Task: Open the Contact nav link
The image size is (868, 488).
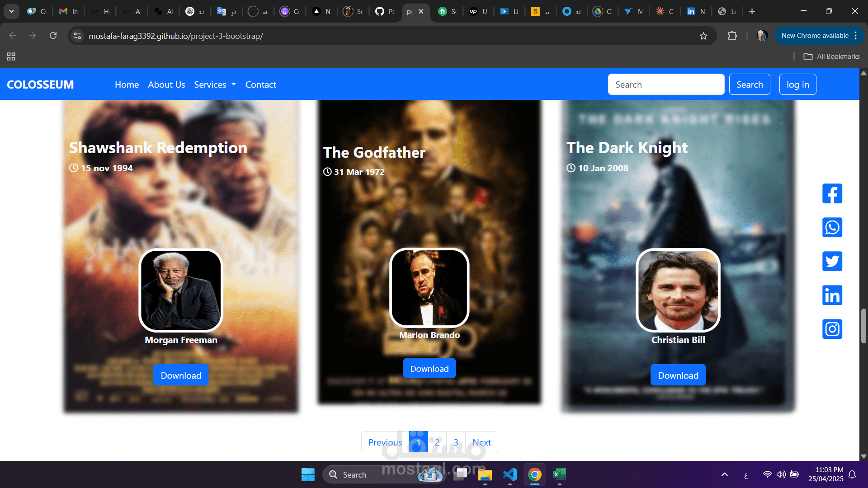Action: coord(261,84)
